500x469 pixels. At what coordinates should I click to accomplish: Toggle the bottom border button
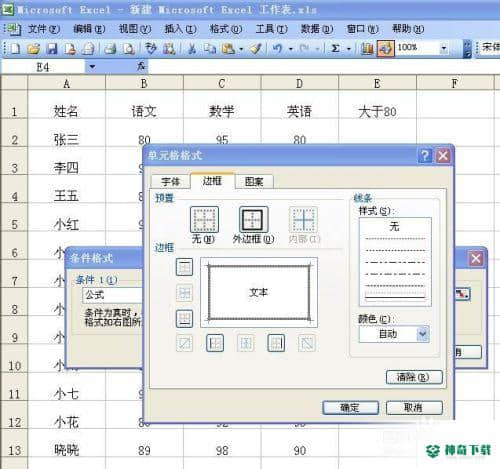(x=184, y=318)
